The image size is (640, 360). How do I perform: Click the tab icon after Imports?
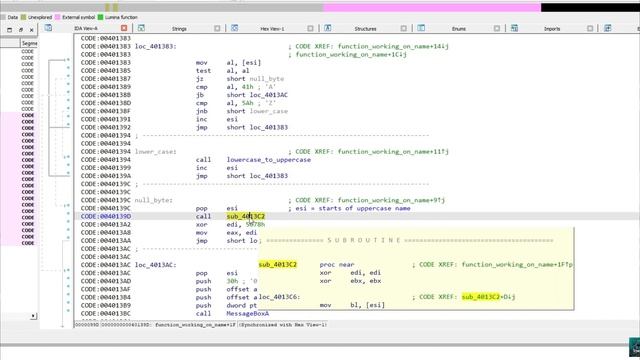pos(607,28)
